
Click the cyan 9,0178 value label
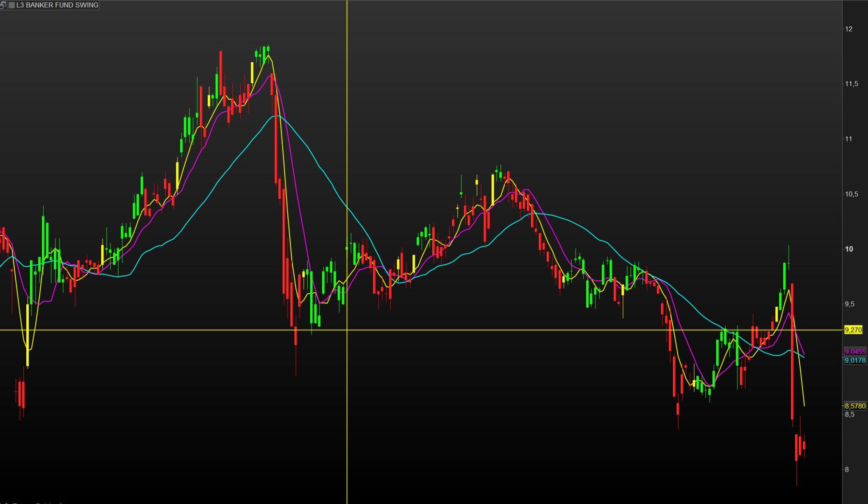pos(854,361)
